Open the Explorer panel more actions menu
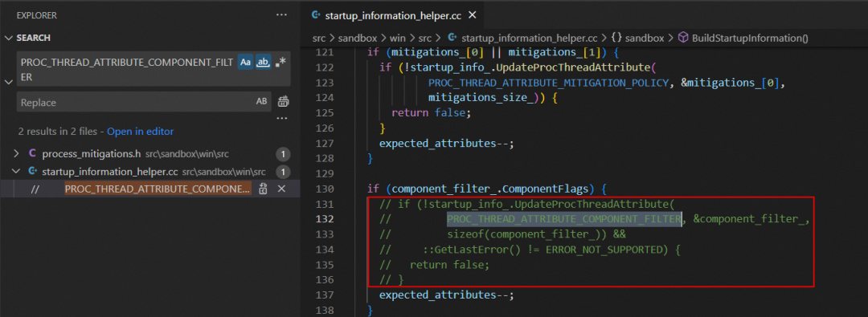 (281, 15)
